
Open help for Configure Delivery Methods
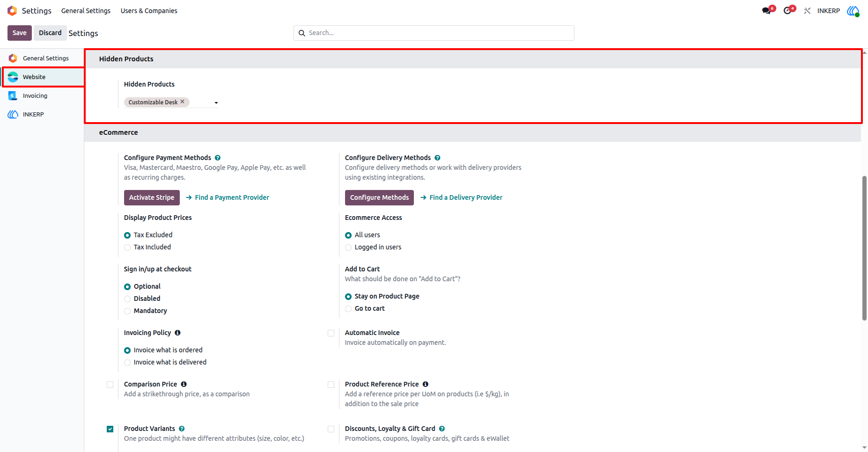click(x=437, y=158)
